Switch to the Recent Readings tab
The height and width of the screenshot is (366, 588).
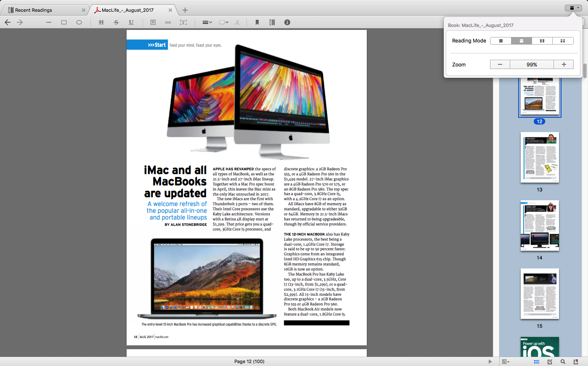point(45,10)
